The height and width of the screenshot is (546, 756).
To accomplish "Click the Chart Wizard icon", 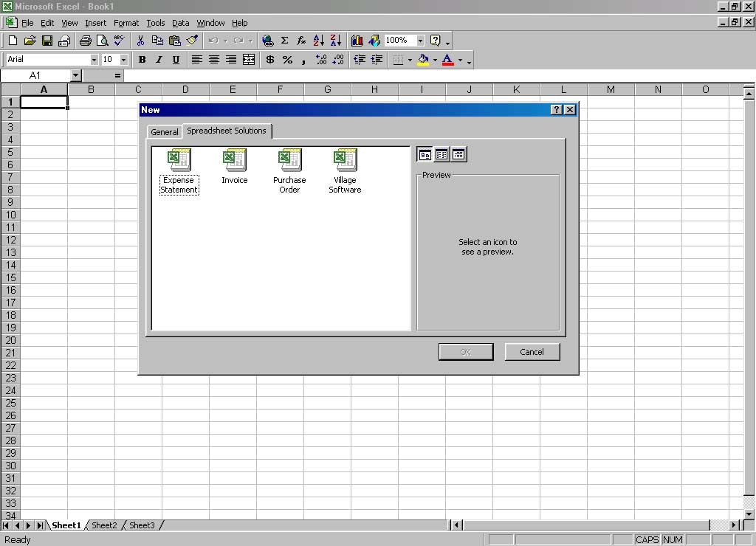I will [x=357, y=41].
